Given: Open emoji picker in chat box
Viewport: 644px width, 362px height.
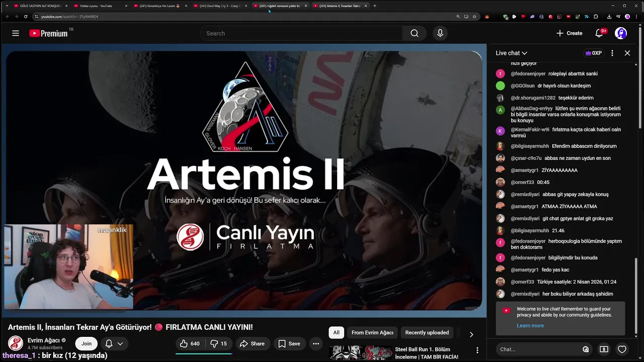Looking at the screenshot, I should pyautogui.click(x=586, y=349).
